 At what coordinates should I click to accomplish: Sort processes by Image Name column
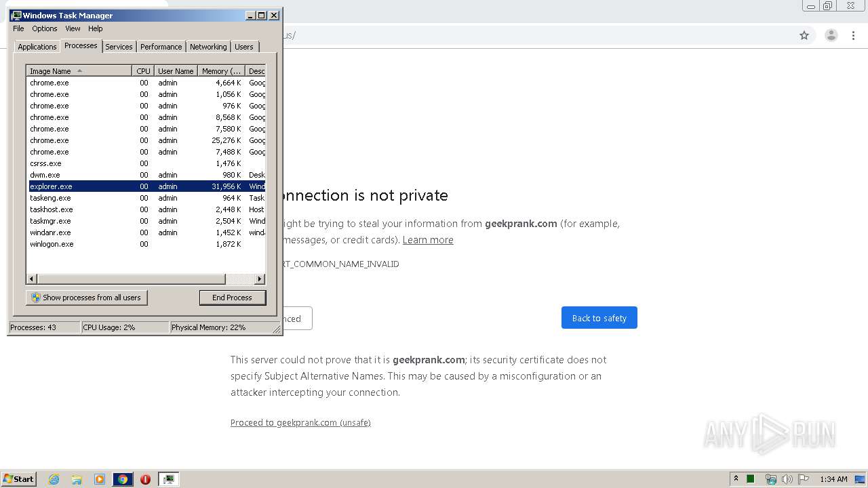(79, 71)
